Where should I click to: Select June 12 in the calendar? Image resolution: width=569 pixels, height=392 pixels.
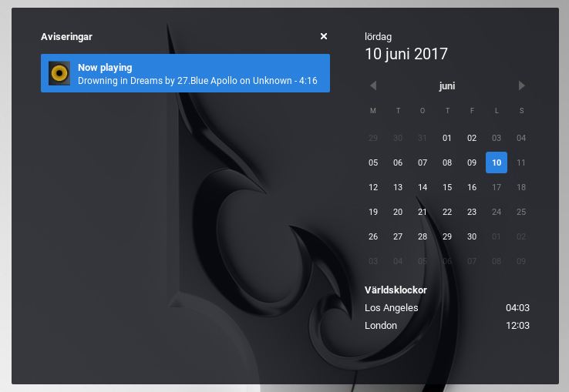click(373, 187)
